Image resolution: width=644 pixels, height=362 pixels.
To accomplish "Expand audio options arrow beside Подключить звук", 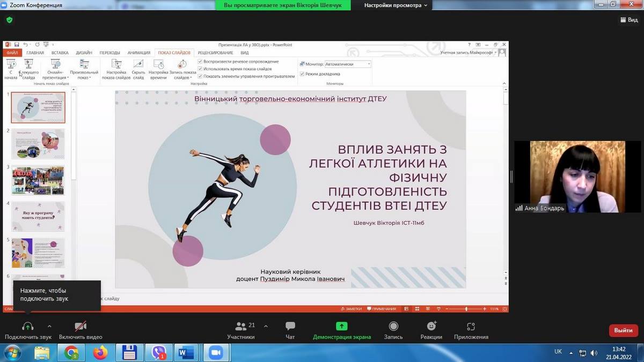I will (x=49, y=326).
